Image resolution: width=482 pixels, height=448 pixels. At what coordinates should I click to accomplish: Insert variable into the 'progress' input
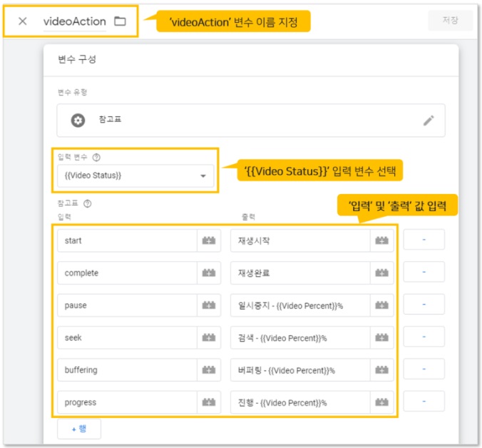click(x=209, y=402)
